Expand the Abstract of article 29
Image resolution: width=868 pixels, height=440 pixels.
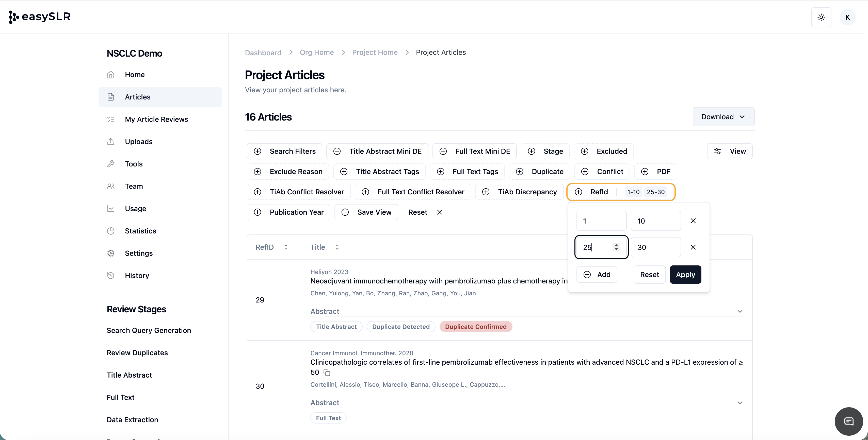[x=740, y=311]
